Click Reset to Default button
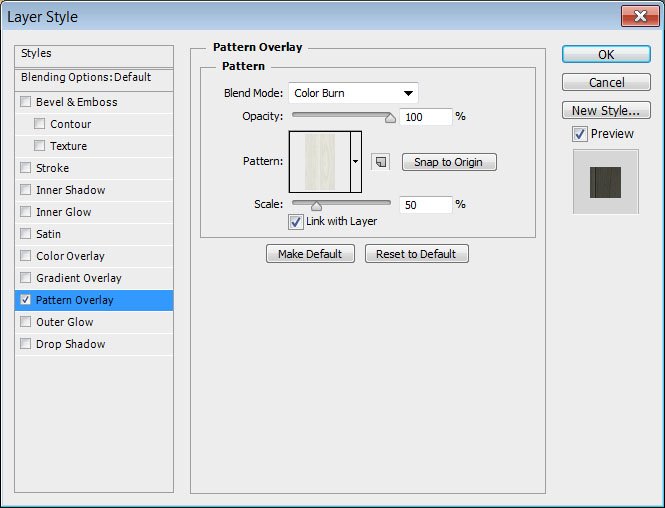Image resolution: width=665 pixels, height=508 pixels. pos(416,254)
